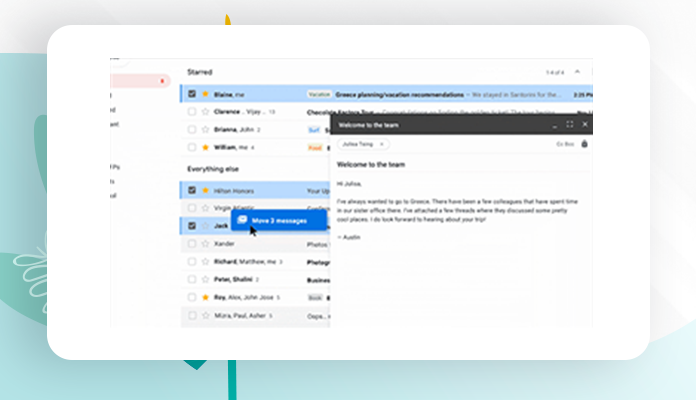Star the Brianna, John email
Screen dimensions: 696x400
(205, 129)
